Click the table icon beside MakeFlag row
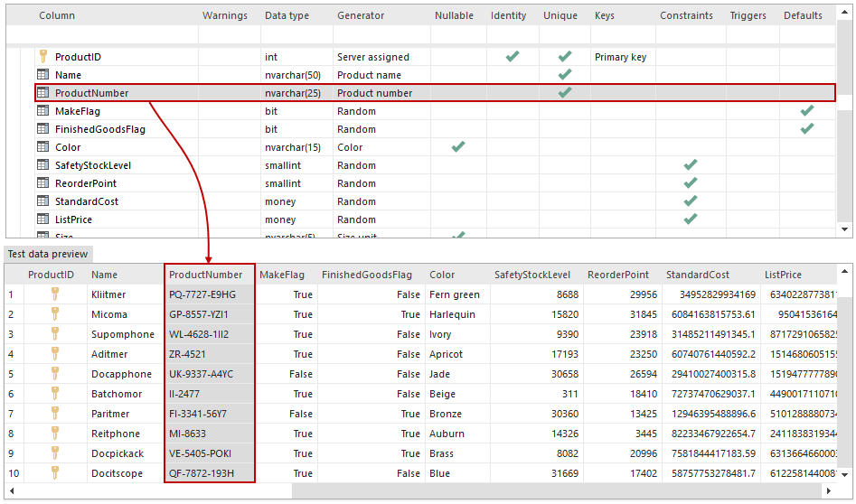Image resolution: width=856 pixels, height=504 pixels. pos(42,111)
